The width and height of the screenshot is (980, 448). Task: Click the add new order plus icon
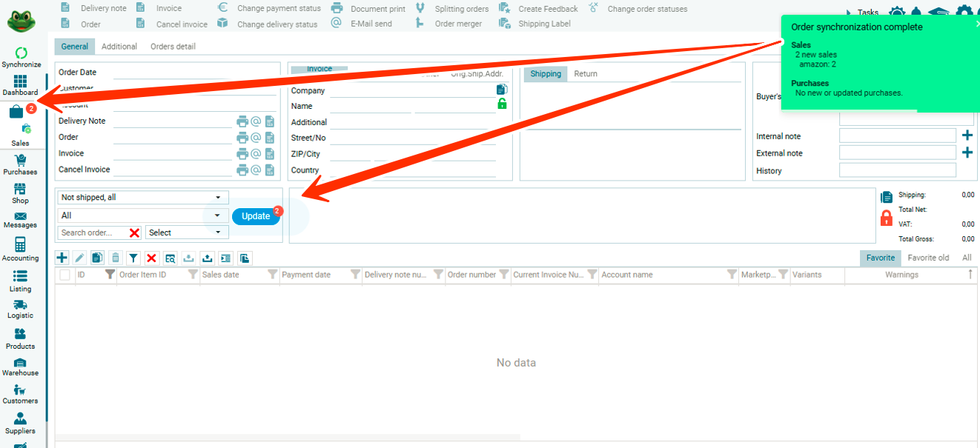click(x=62, y=258)
